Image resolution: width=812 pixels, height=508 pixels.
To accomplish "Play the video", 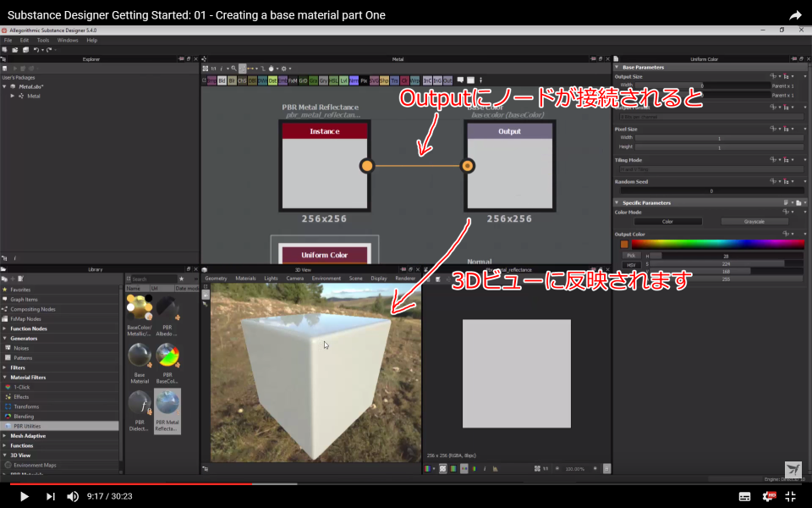I will coord(24,497).
